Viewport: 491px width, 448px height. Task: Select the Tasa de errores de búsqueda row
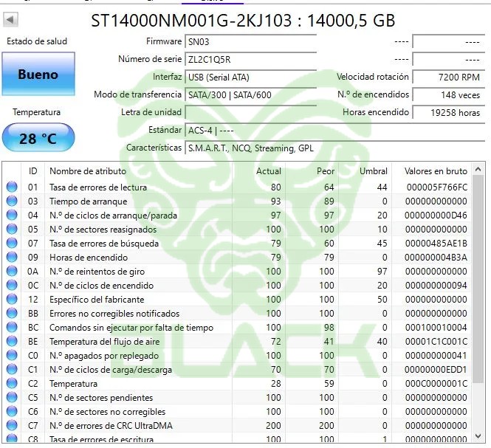pyautogui.click(x=237, y=244)
